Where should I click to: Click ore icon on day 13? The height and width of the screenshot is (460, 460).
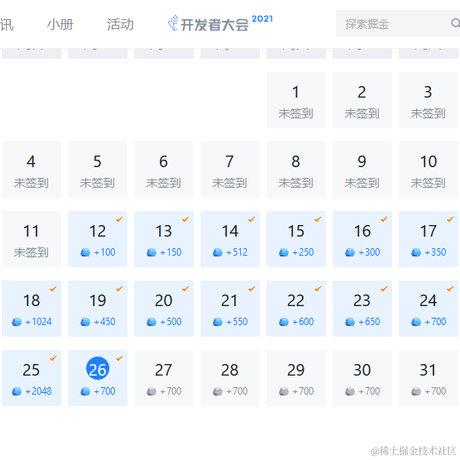pos(151,253)
